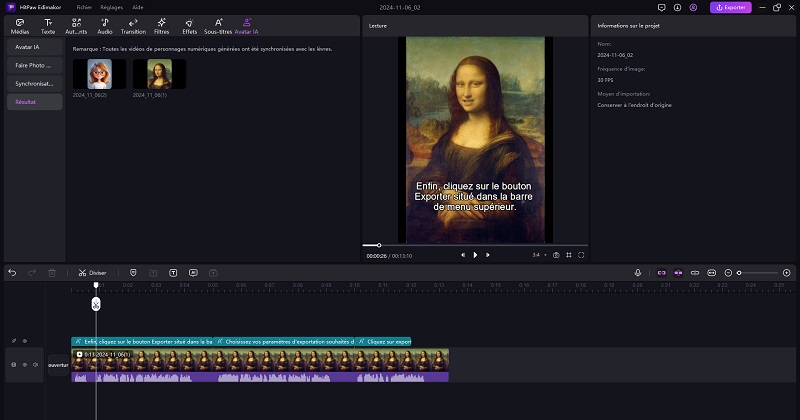
Task: Take a snapshot with the camera icon
Action: pyautogui.click(x=556, y=255)
